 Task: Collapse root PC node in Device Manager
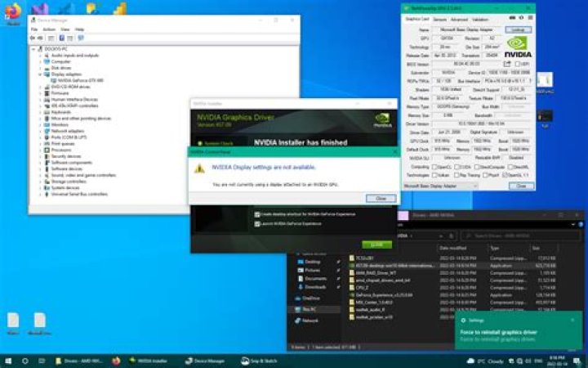pos(33,49)
